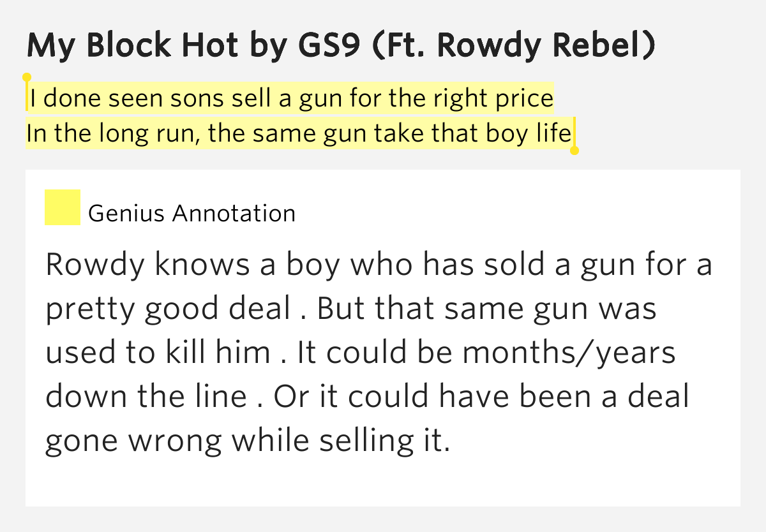
Task: Click "gone wrong while selling it." final line
Action: click(x=248, y=441)
